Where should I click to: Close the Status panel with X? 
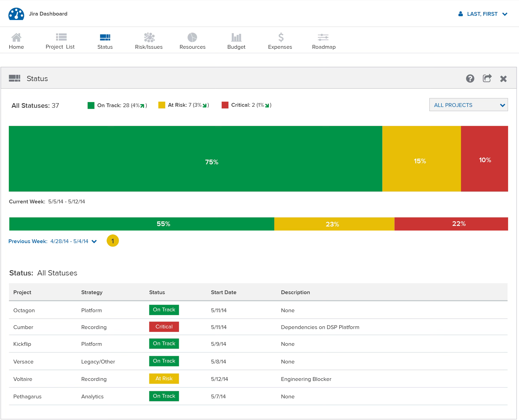point(503,79)
